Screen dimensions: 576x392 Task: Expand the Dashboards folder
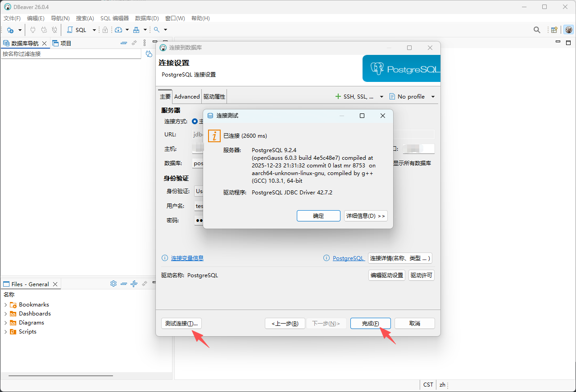(x=5, y=314)
